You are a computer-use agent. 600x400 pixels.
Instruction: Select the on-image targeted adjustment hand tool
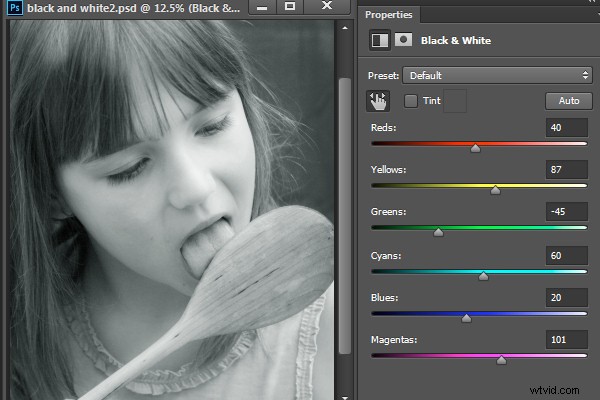378,101
